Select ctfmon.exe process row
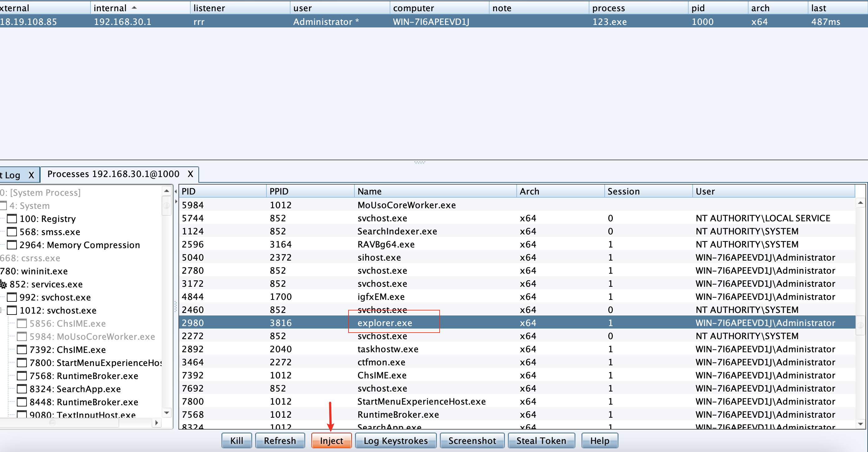Screen dimensions: 868x452 point(517,362)
